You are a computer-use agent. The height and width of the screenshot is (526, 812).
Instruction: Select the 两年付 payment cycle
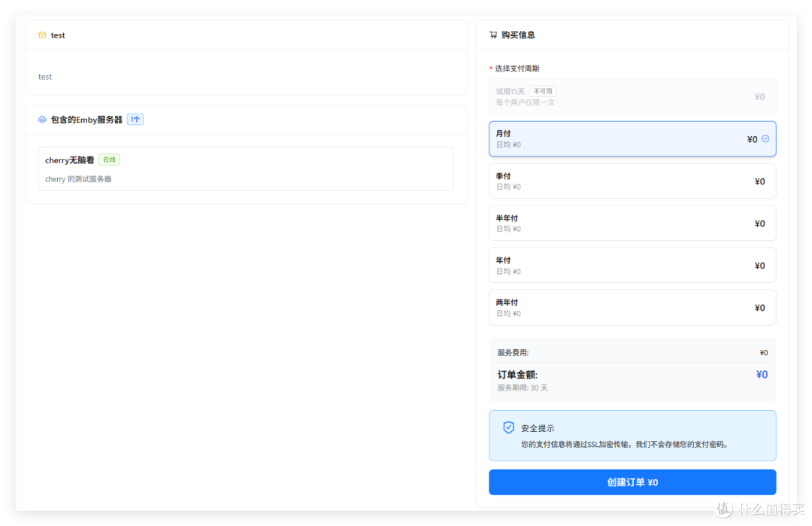632,307
